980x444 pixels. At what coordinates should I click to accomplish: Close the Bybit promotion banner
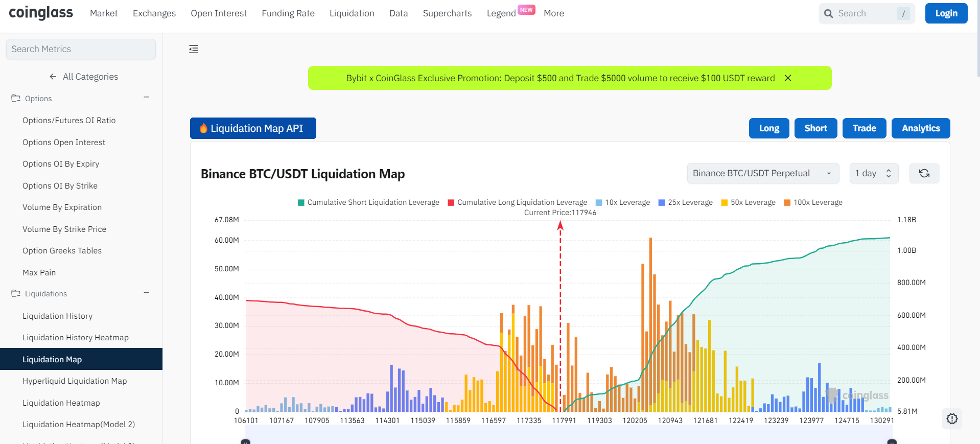pyautogui.click(x=788, y=78)
